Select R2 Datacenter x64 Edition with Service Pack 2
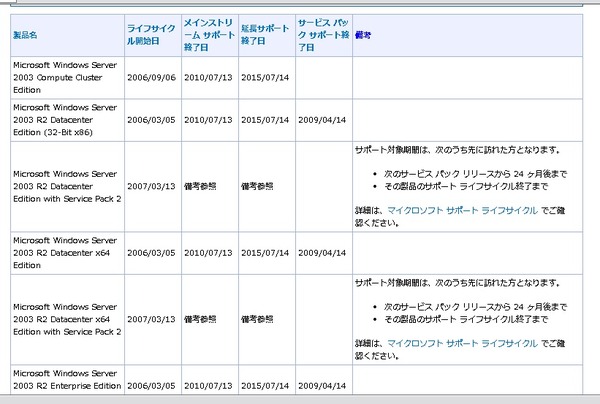The width and height of the screenshot is (600, 404). click(x=67, y=319)
